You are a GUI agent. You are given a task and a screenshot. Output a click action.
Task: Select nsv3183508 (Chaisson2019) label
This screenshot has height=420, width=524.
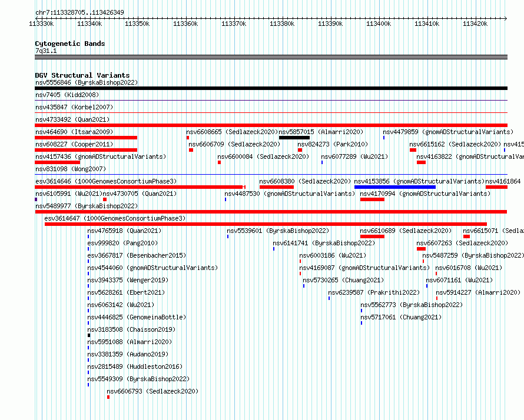pos(131,329)
